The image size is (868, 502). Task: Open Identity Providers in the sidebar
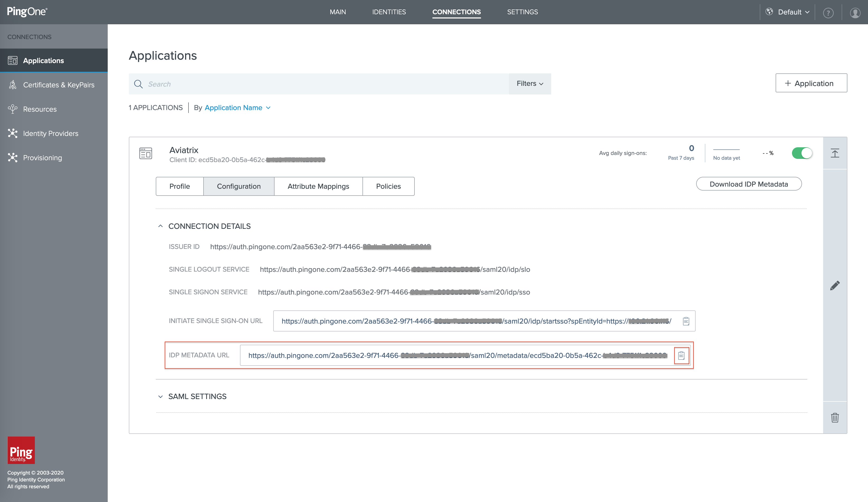point(54,134)
